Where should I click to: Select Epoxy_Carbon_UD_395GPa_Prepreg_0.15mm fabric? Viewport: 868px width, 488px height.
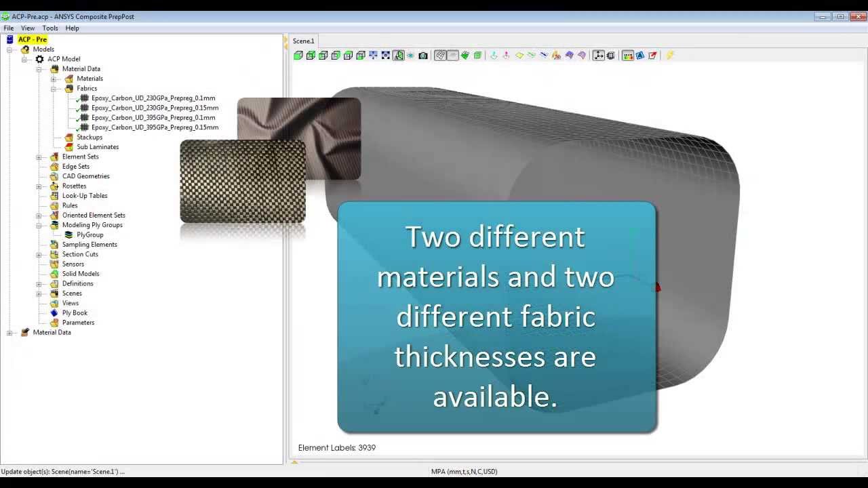click(155, 127)
